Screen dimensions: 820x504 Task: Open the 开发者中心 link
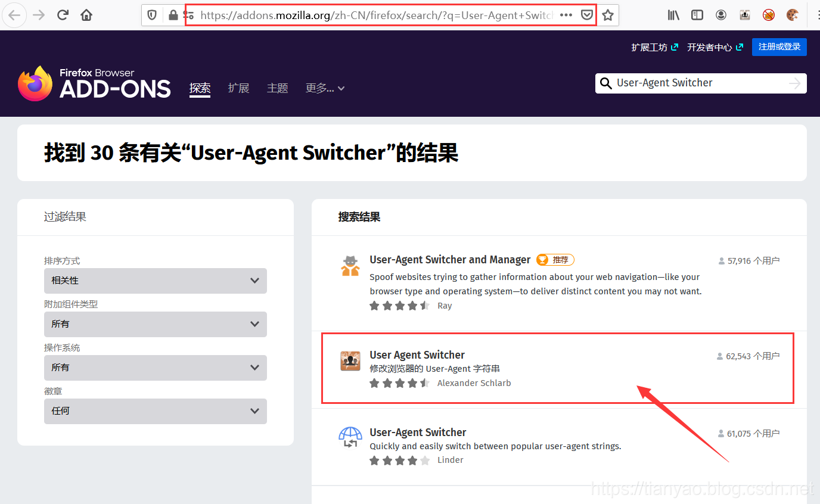tap(715, 47)
